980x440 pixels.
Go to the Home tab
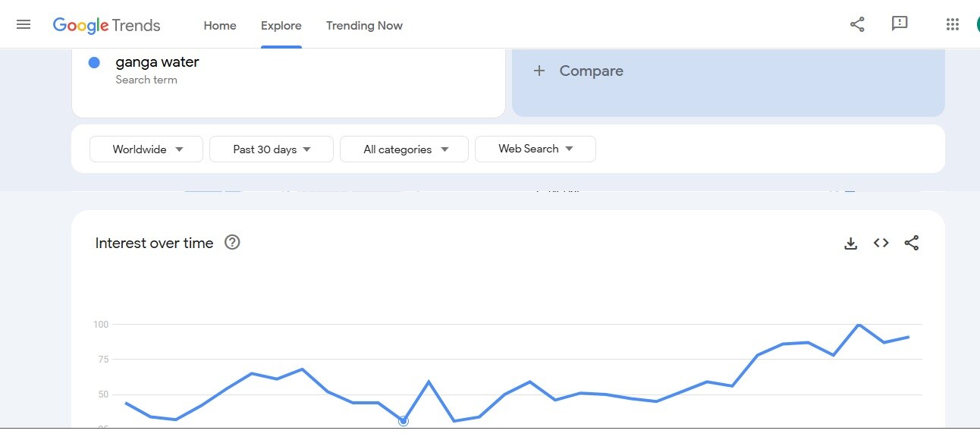pos(220,26)
